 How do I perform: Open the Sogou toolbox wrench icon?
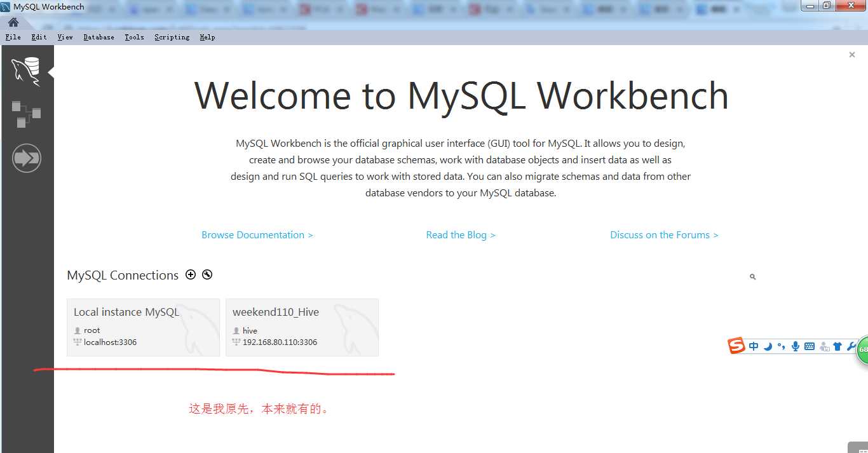(851, 346)
